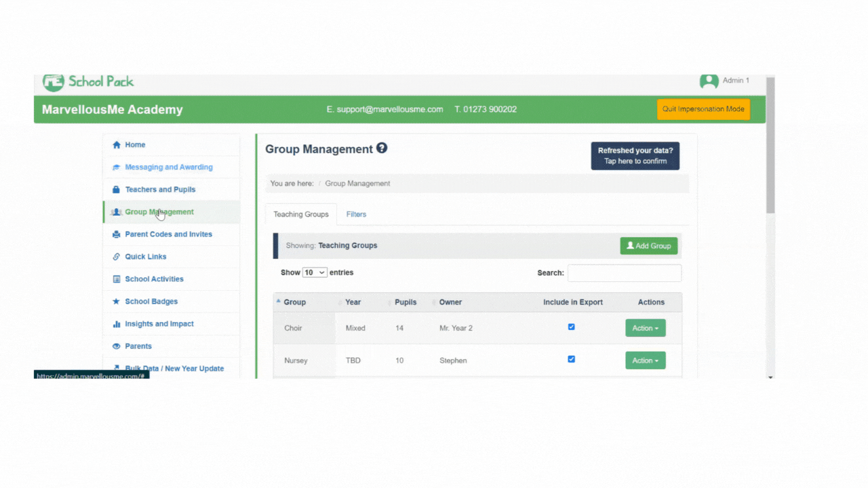Viewport: 868px width, 488px height.
Task: Click the Messaging and Awarding graduation cap icon
Action: (x=117, y=167)
